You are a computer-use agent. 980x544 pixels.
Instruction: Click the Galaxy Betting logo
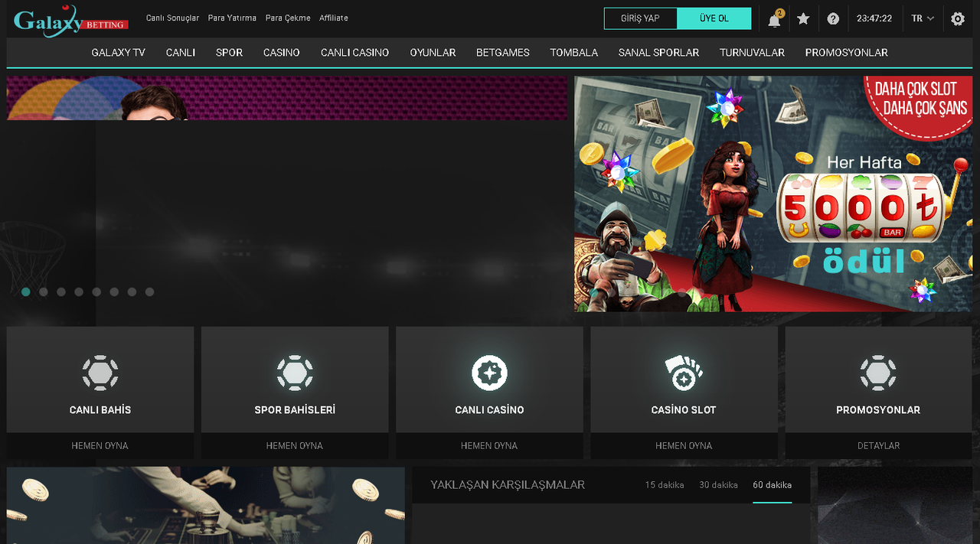click(x=70, y=20)
